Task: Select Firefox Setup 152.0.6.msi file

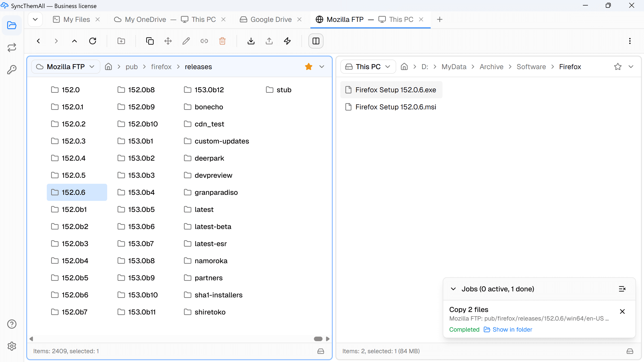Action: click(x=391, y=107)
